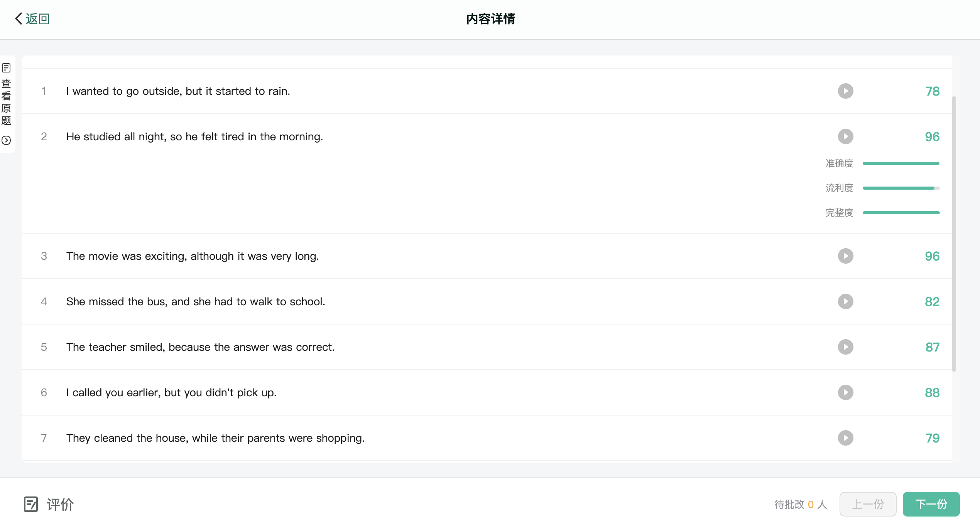980x525 pixels.
Task: Click the 流利度 fluency progress bar
Action: click(x=901, y=188)
